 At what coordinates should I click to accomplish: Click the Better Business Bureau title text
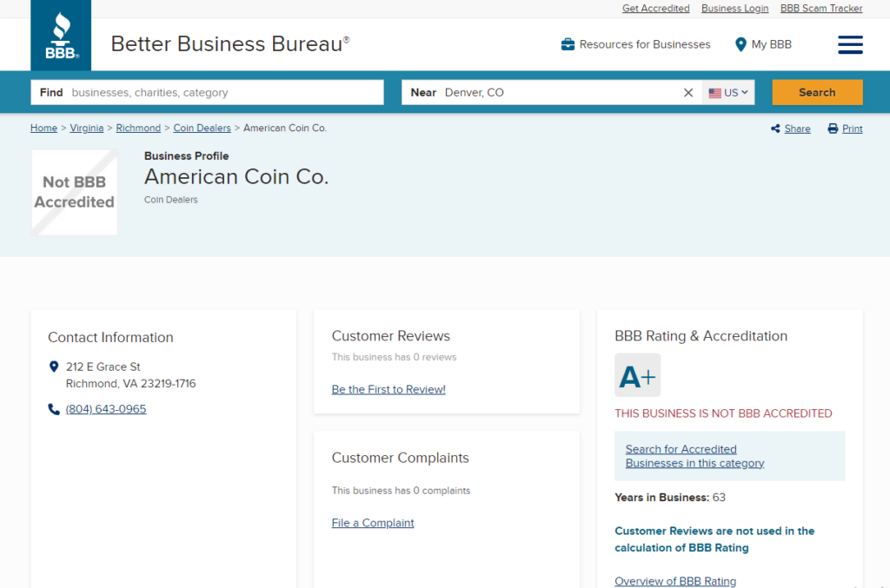(x=229, y=43)
